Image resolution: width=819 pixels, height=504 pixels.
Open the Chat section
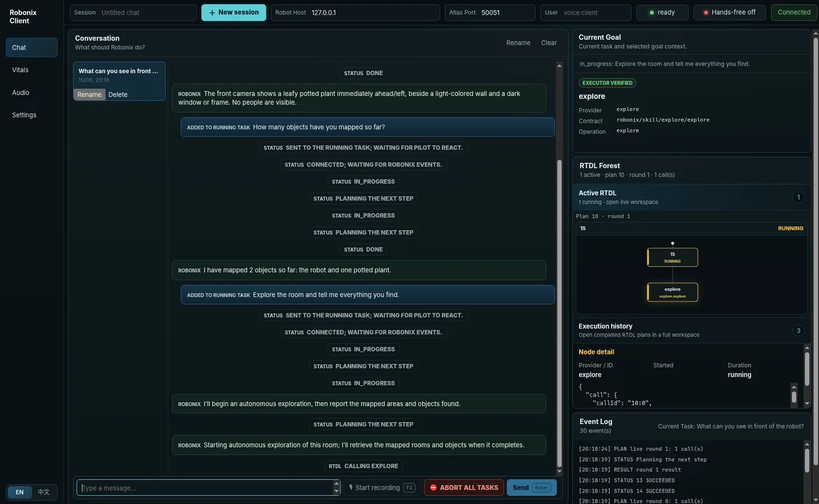32,47
